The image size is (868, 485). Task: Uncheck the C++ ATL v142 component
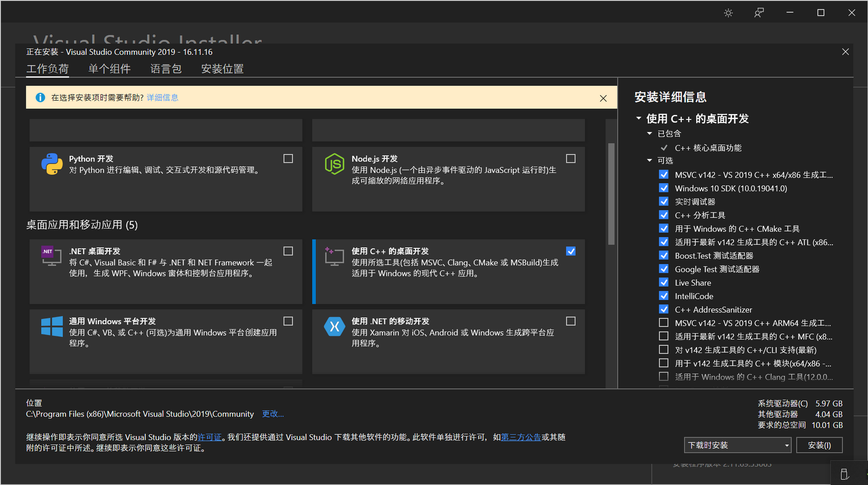(x=664, y=242)
